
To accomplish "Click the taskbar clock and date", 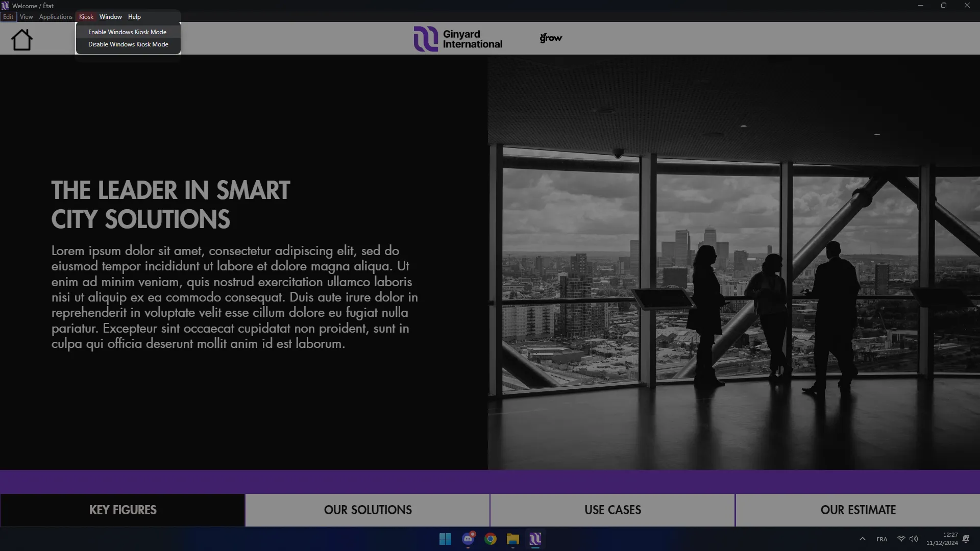I will coord(942,539).
